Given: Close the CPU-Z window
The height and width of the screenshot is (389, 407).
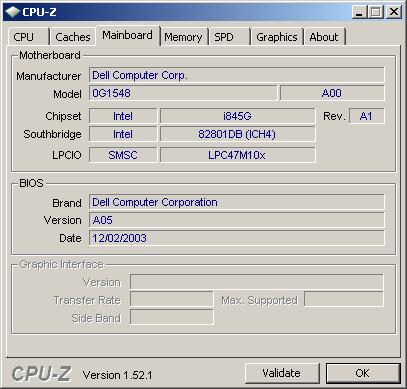Looking at the screenshot, I should pos(394,12).
